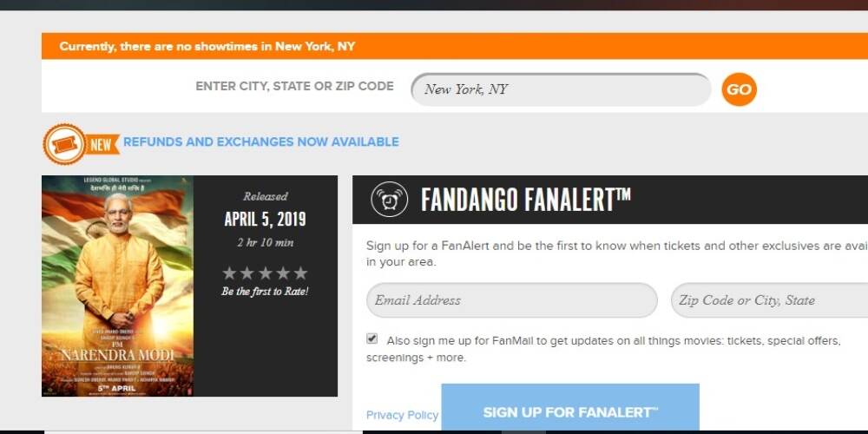Click the Fandango FanAlert heading
The height and width of the screenshot is (434, 868).
pos(525,200)
